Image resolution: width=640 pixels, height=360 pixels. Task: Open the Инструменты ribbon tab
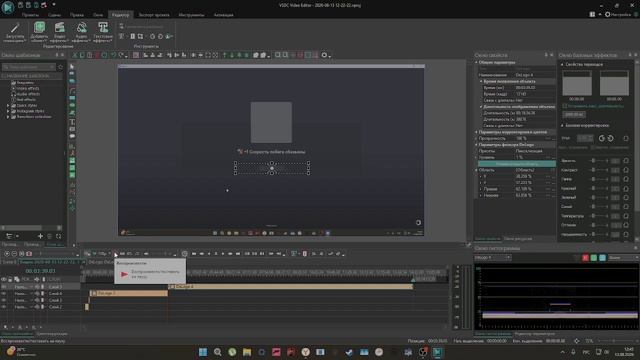(x=191, y=15)
